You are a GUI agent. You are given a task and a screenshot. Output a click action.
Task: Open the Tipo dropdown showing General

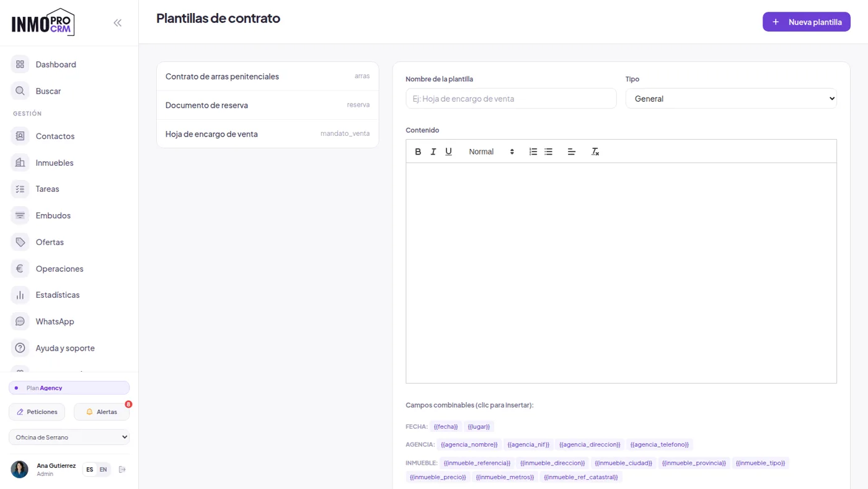point(731,99)
